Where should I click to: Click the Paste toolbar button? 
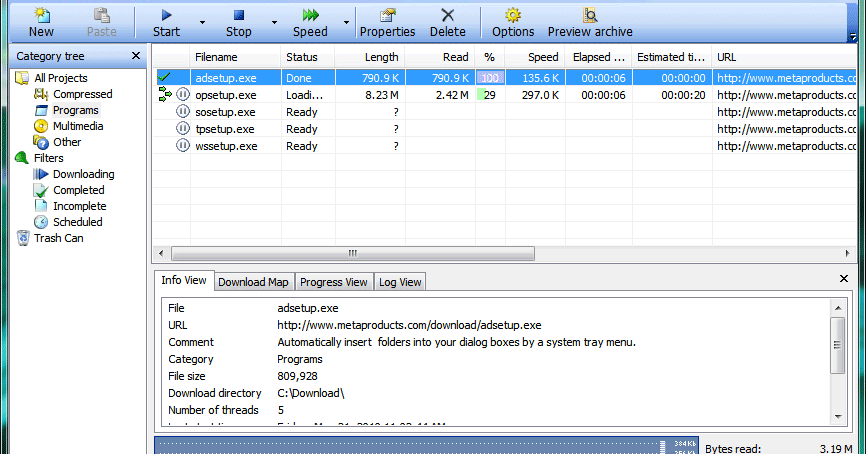[x=102, y=23]
